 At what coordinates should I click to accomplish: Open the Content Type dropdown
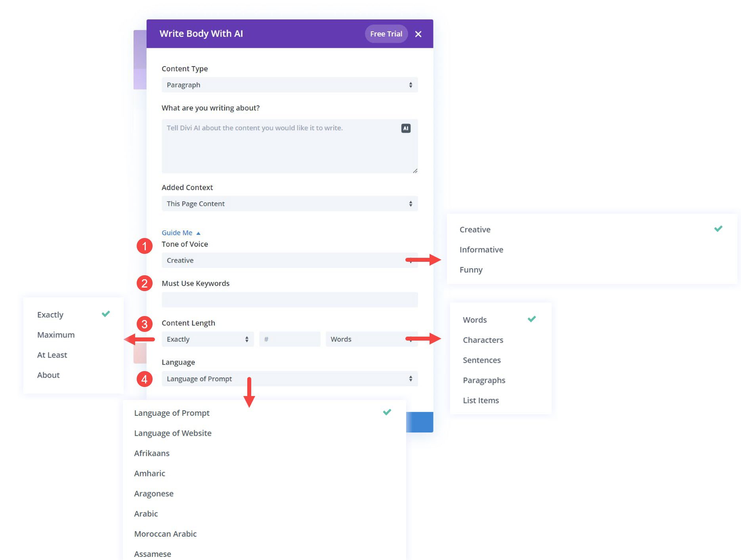[289, 85]
